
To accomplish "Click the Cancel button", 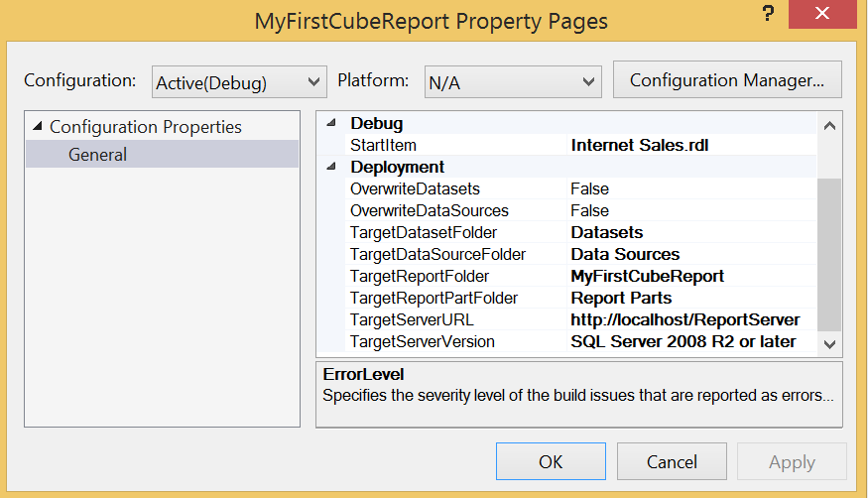I will [672, 461].
